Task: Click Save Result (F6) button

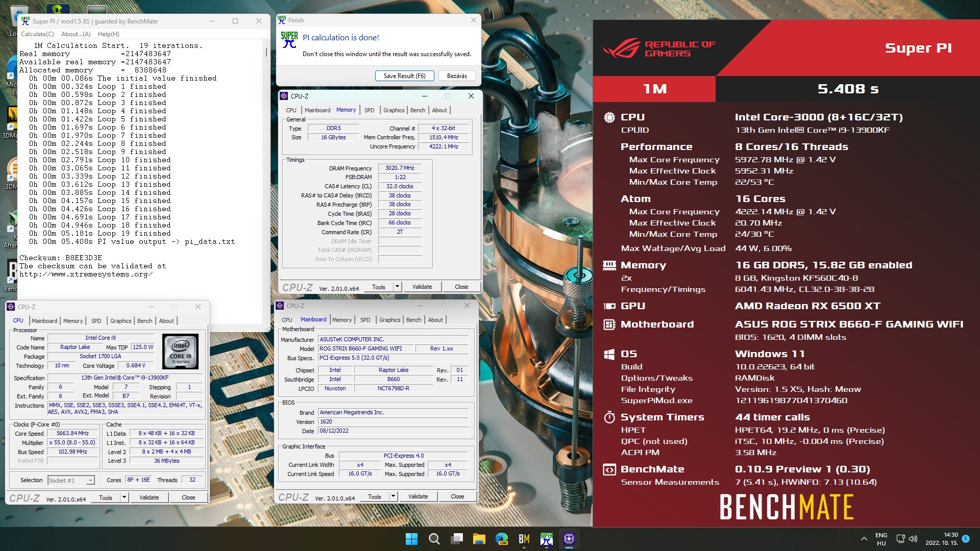Action: 404,76
